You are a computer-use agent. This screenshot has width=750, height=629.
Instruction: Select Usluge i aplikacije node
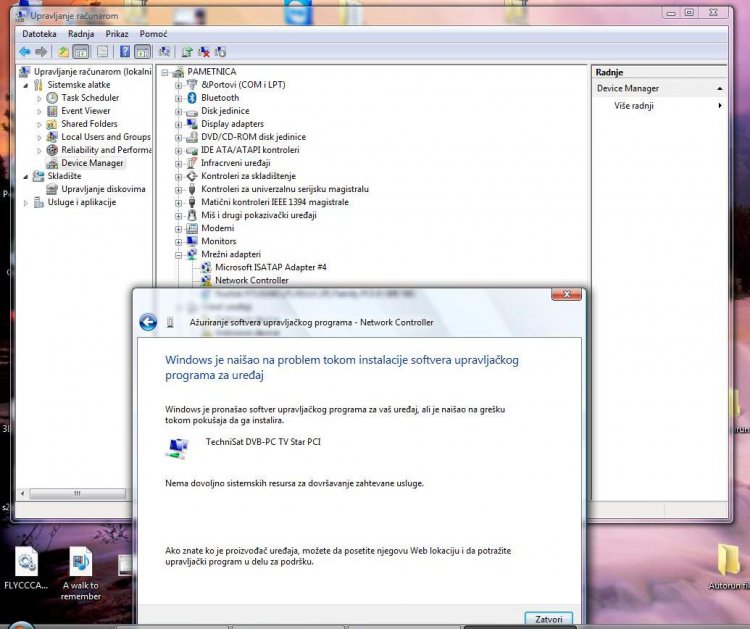[82, 202]
